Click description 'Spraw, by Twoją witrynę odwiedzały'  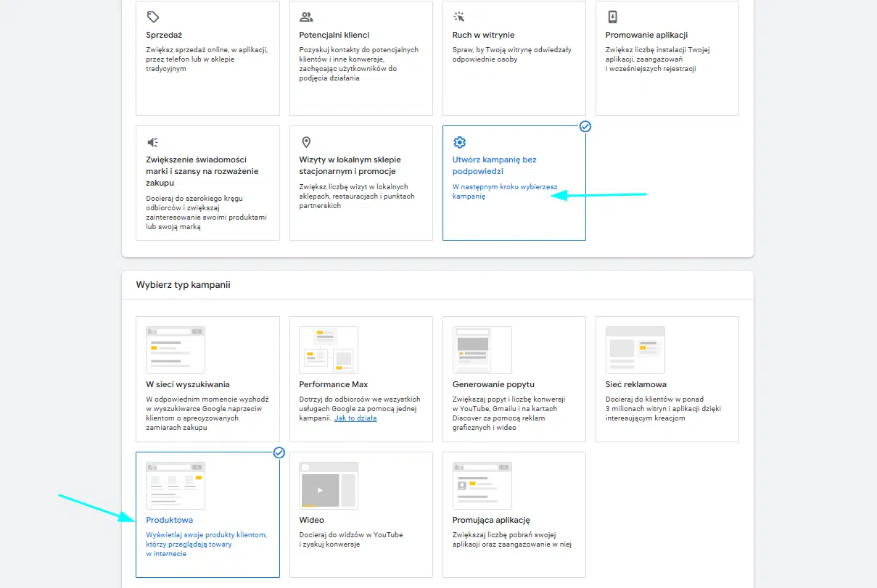pos(512,54)
